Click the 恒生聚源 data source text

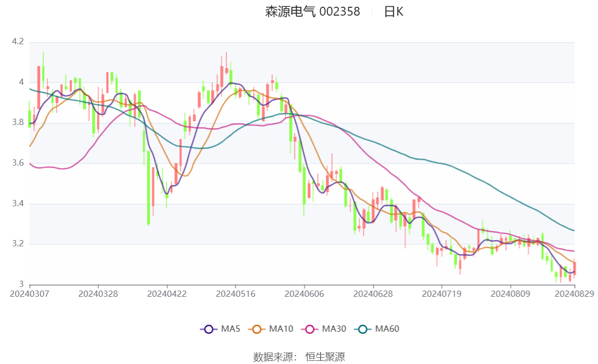325,357
